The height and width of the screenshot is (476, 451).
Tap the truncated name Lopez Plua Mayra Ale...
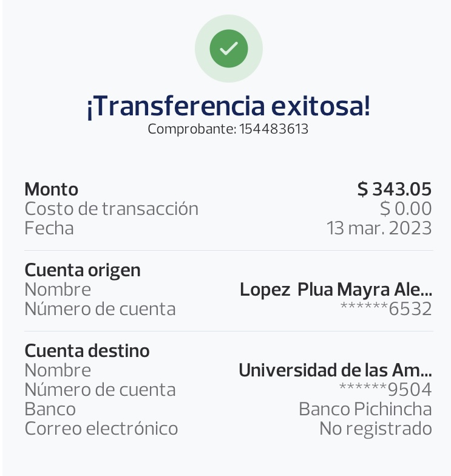[336, 289]
